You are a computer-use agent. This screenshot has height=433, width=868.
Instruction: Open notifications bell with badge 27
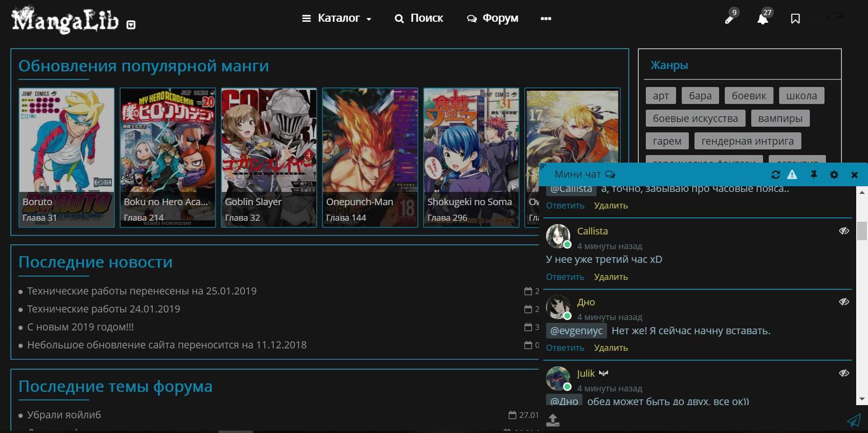(764, 18)
